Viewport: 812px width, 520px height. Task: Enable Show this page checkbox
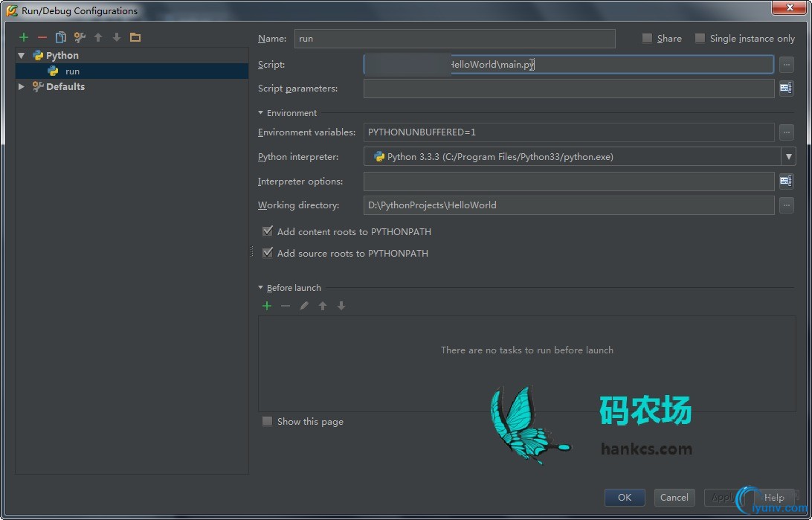tap(267, 421)
